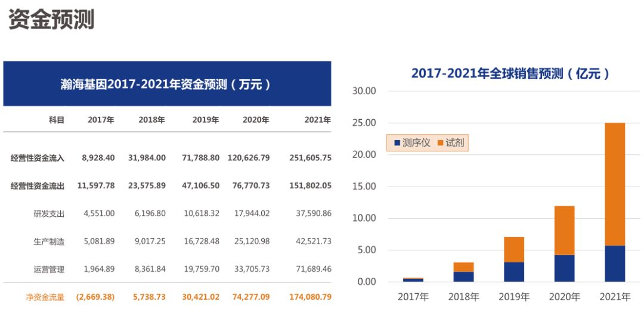The image size is (644, 317).
Task: Click the value 16,728.48
Action: [x=202, y=241]
